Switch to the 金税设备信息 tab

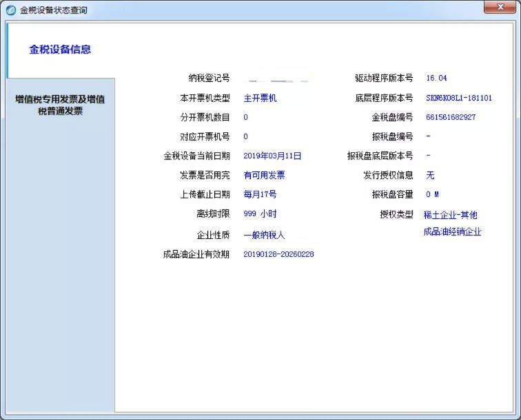pyautogui.click(x=60, y=50)
